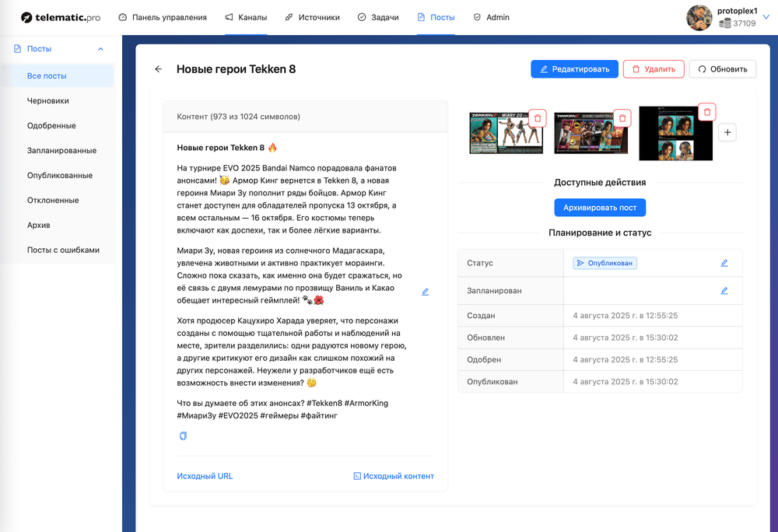Open the Исходный контент link
This screenshot has width=778, height=532.
[x=394, y=476]
